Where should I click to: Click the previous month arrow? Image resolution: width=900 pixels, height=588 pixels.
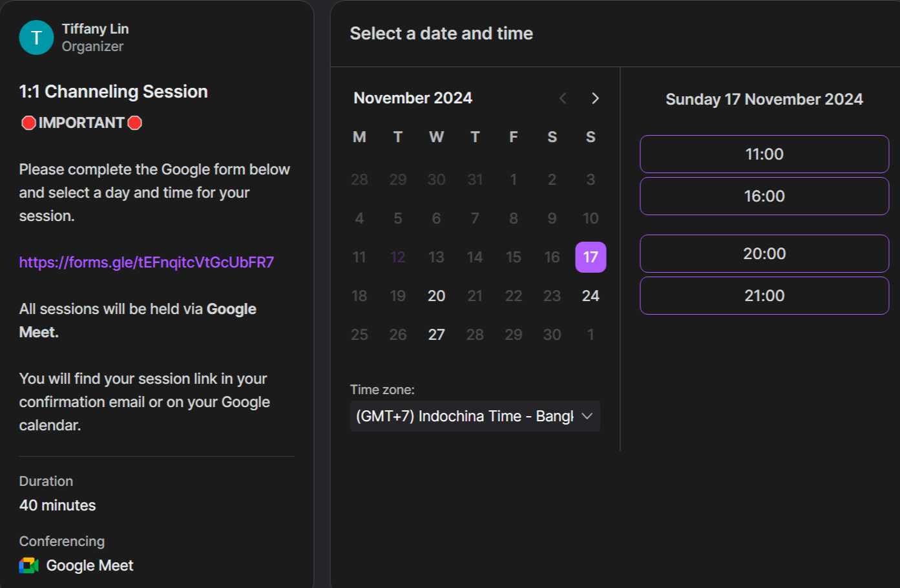(x=563, y=98)
